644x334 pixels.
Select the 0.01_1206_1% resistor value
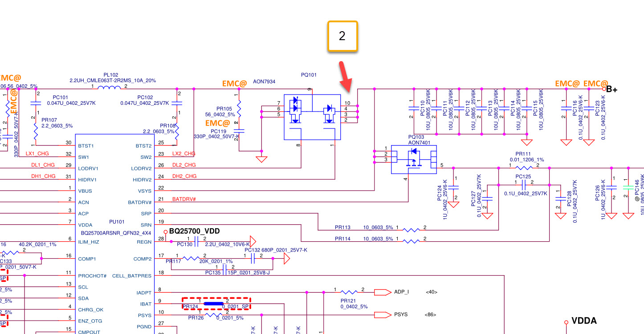click(528, 159)
